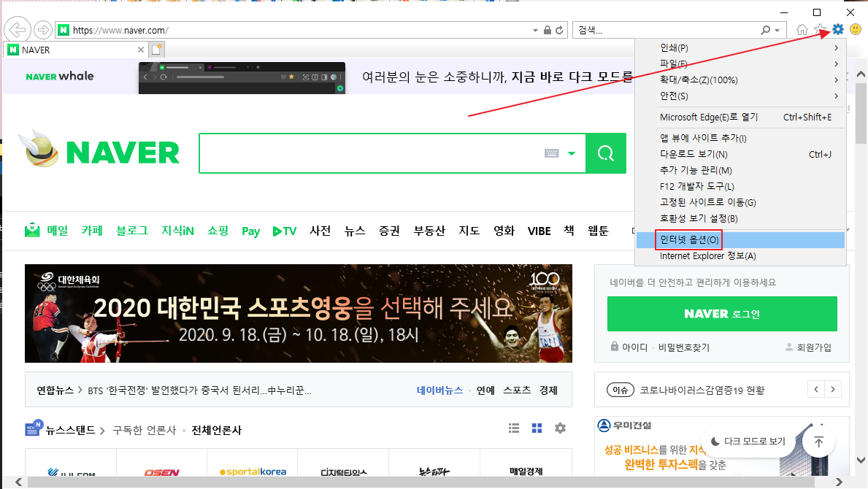Expand the search suggestions arrow in Naver search
868x489 pixels.
pyautogui.click(x=572, y=153)
